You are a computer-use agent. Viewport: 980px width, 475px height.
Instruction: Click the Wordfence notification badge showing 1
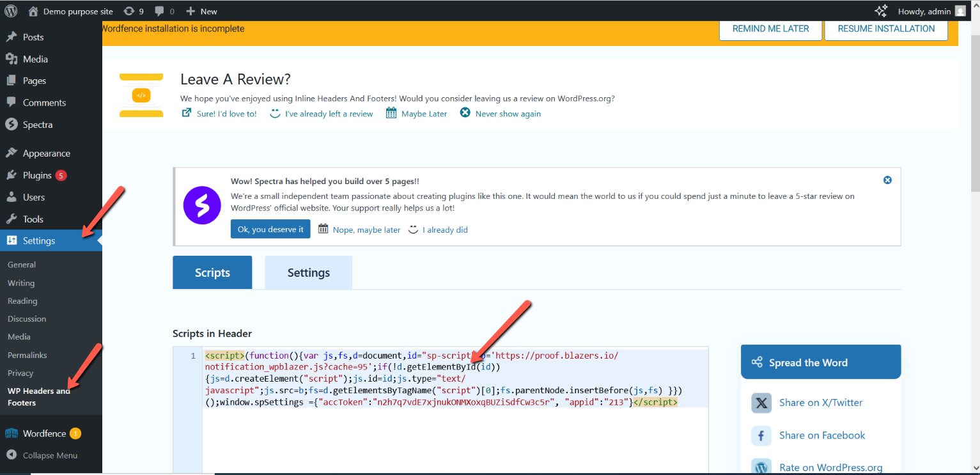tap(75, 433)
